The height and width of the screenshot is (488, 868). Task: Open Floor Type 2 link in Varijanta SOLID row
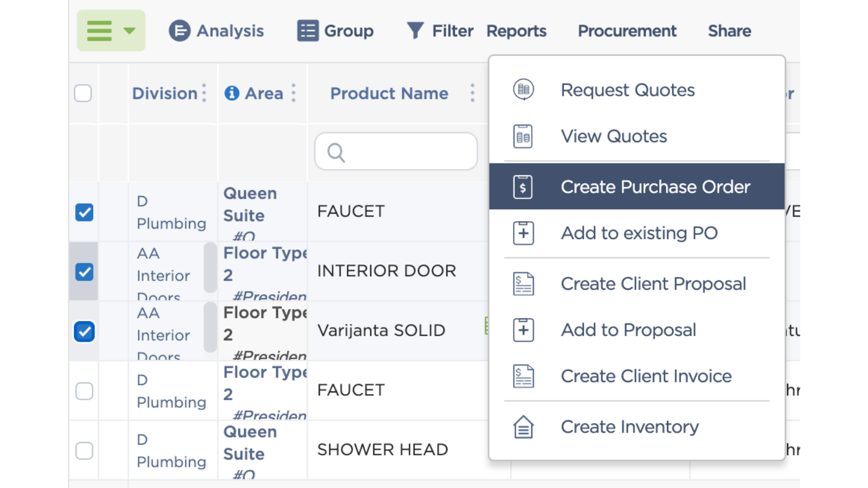pyautogui.click(x=265, y=324)
